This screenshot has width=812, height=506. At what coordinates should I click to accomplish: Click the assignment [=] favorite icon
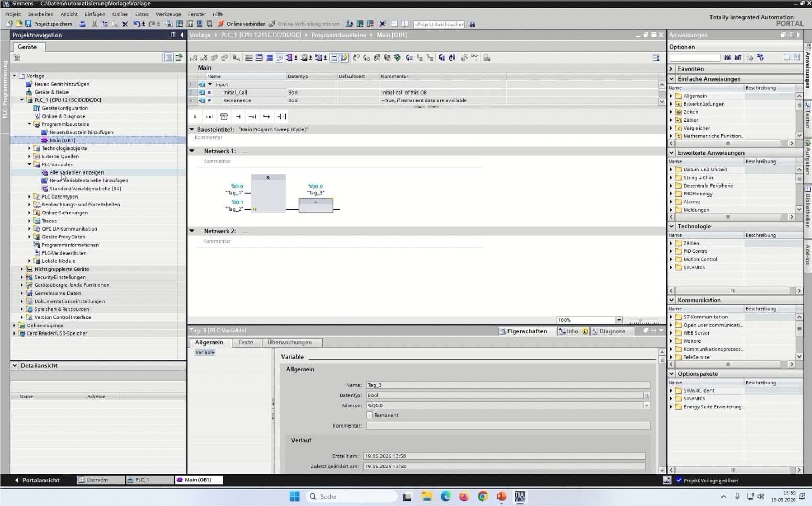click(x=281, y=117)
